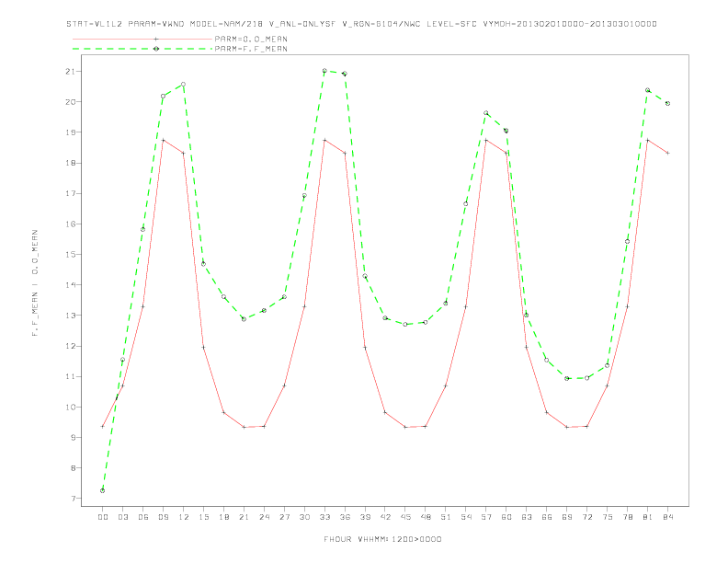Click x-axis forecast hour label 75
This screenshot has width=728, height=563.
pos(608,517)
